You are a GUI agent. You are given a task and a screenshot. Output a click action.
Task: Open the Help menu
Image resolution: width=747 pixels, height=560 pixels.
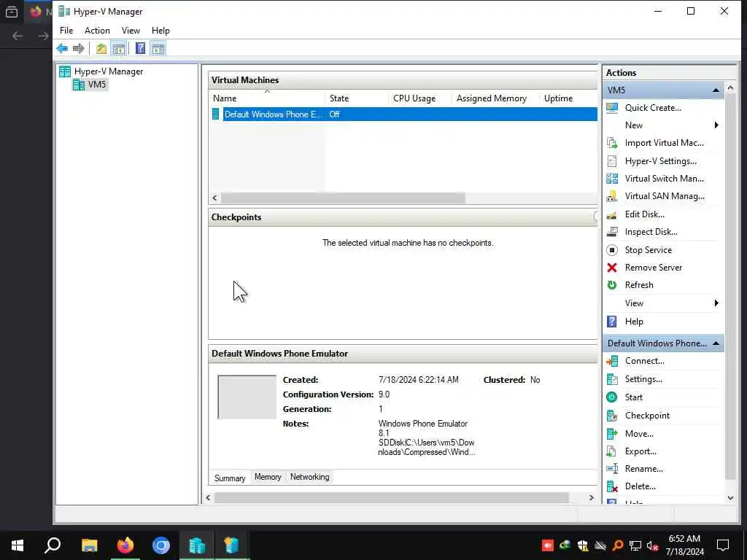click(160, 31)
